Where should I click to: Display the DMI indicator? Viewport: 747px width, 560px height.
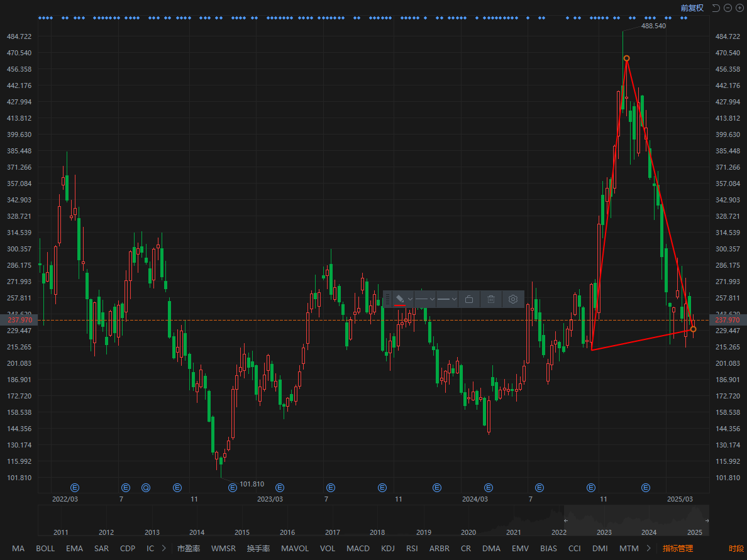coord(600,549)
